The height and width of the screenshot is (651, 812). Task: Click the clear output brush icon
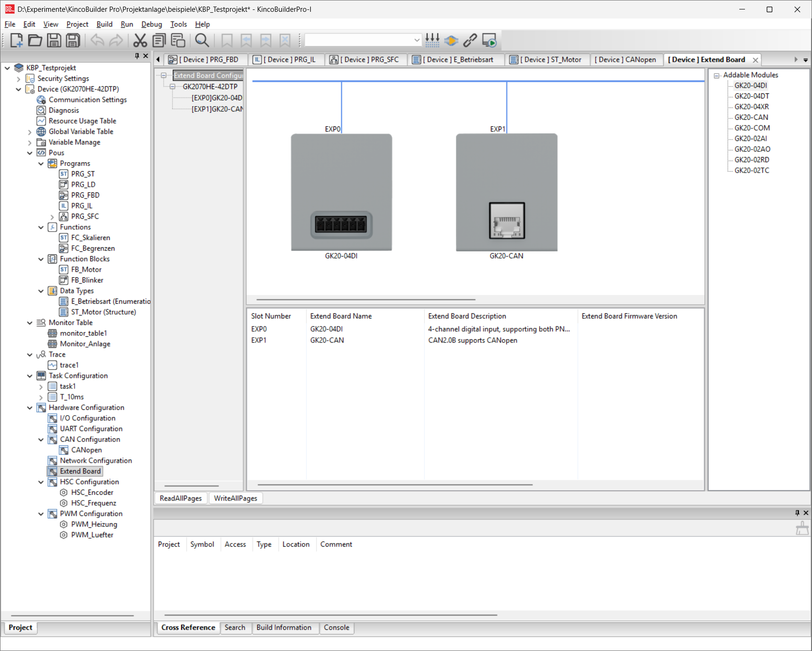pos(802,528)
